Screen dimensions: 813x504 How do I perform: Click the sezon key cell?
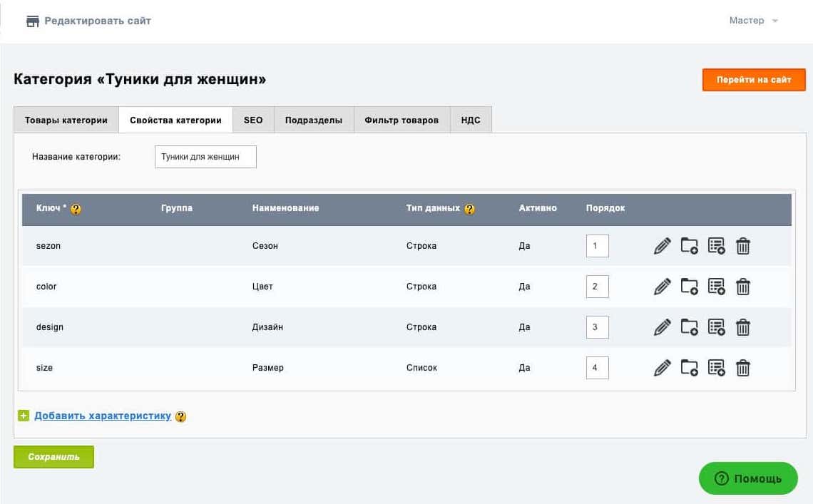pos(48,246)
